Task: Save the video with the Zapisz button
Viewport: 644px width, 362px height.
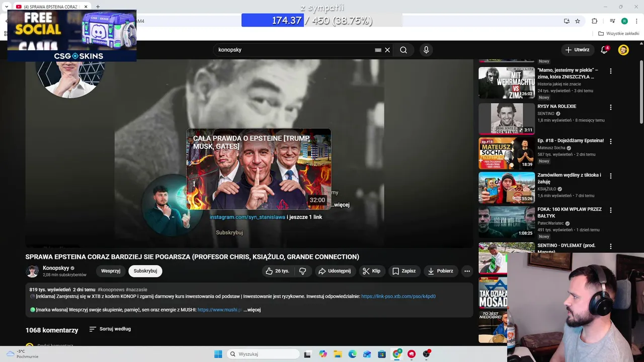Action: click(x=404, y=271)
